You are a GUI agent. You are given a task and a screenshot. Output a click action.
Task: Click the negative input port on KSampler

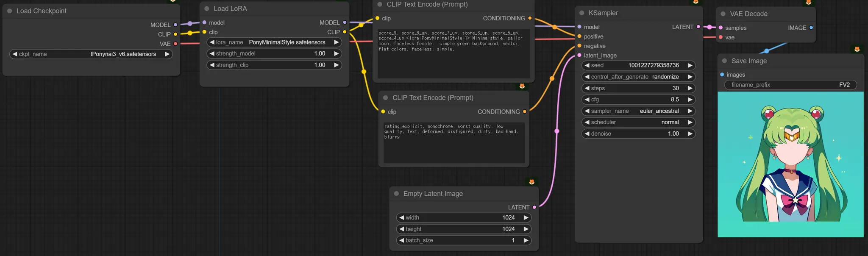(579, 46)
